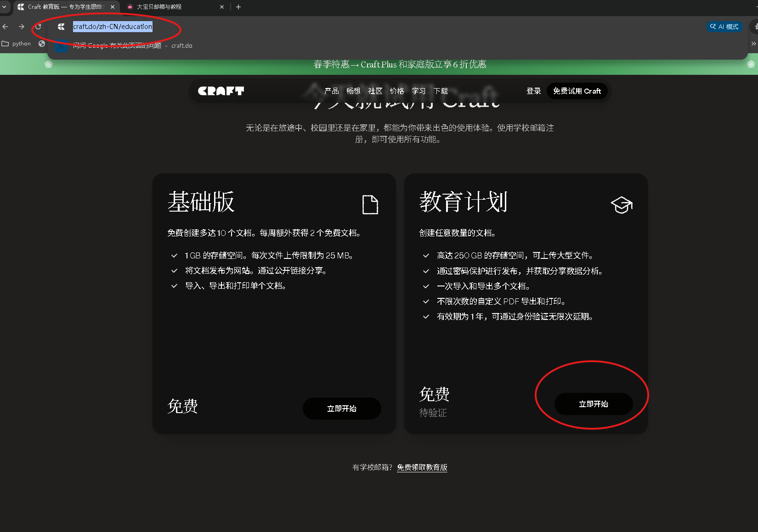758x532 pixels.
Task: Click the CRAFT logo in navigation
Action: pos(221,91)
